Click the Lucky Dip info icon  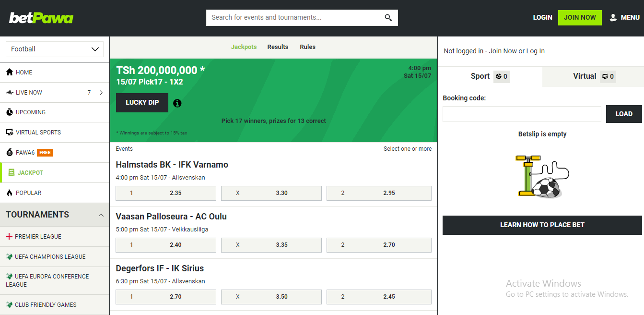(x=177, y=103)
